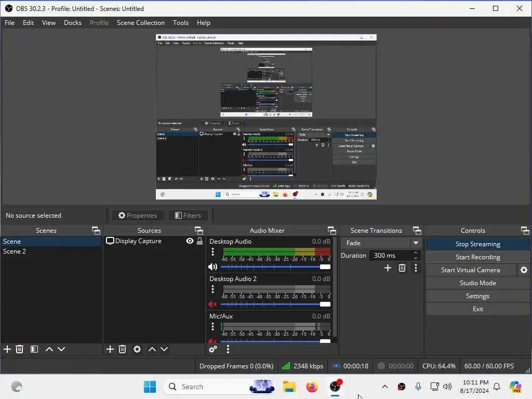Pop out the Audio Mixer dock
Viewport: 532px width, 399px height.
332,231
